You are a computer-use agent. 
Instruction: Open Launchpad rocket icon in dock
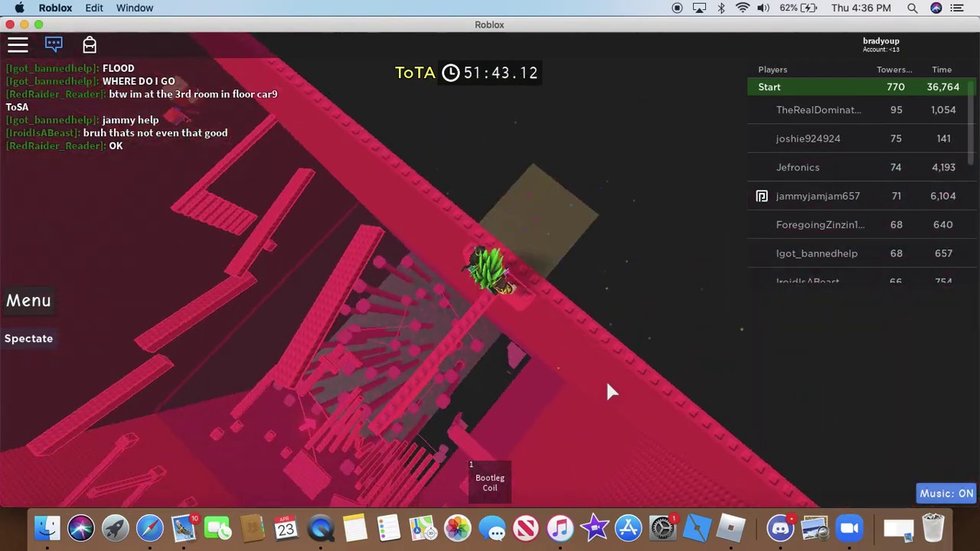pos(116,528)
